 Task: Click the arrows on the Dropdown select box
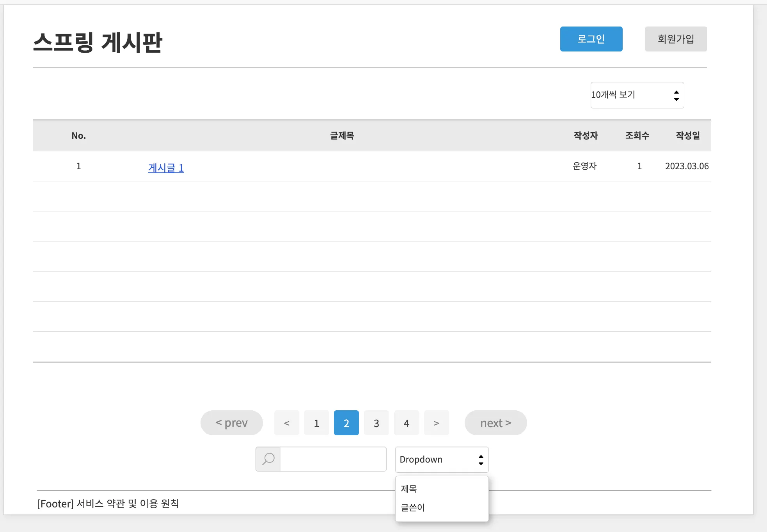(481, 460)
